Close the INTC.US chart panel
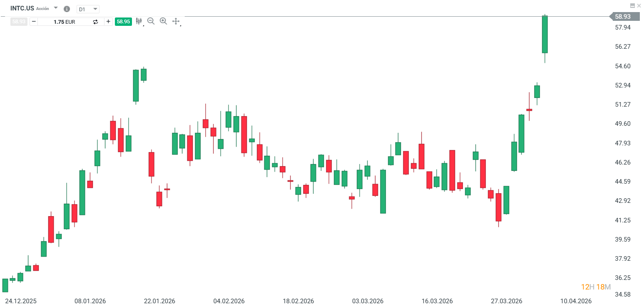 click(x=639, y=5)
